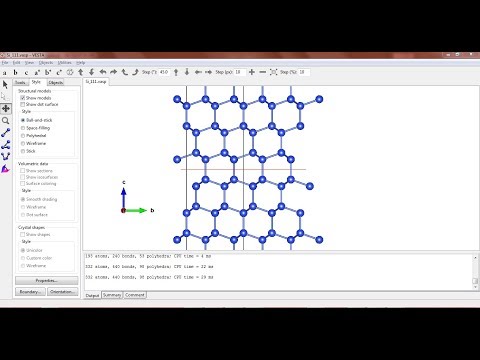Choose the Interfacial angle tool
Image resolution: width=480 pixels, height=360 pixels.
(5, 169)
